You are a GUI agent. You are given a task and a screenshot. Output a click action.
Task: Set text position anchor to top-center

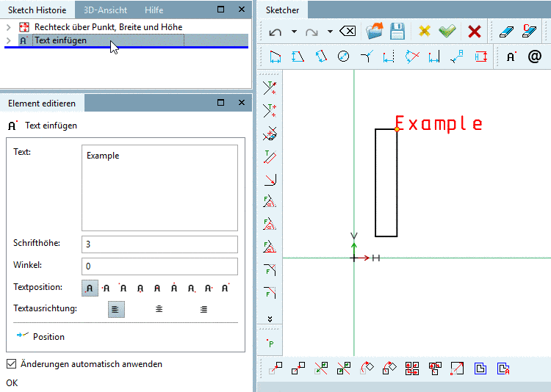174,288
